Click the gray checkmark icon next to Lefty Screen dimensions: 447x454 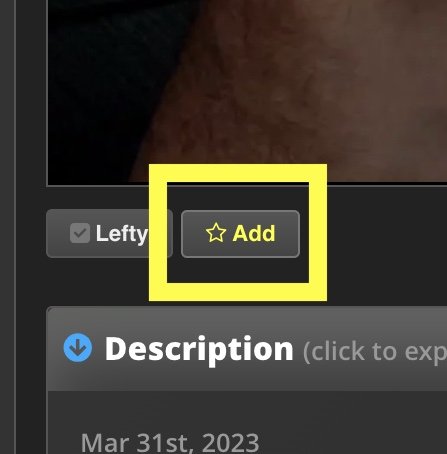pyautogui.click(x=80, y=233)
